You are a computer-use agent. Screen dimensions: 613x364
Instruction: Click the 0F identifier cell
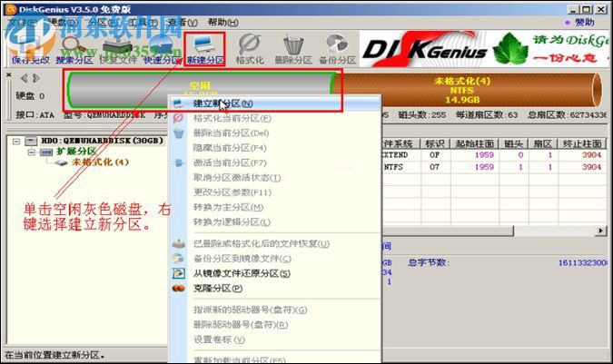(435, 155)
